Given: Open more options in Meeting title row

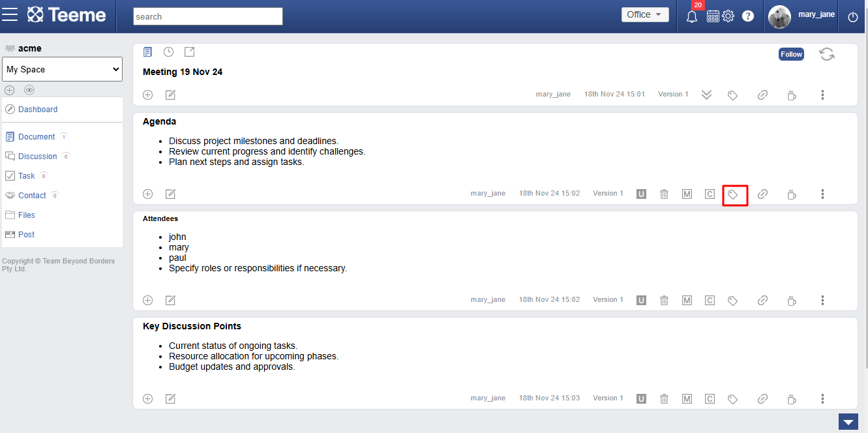Looking at the screenshot, I should click(822, 95).
